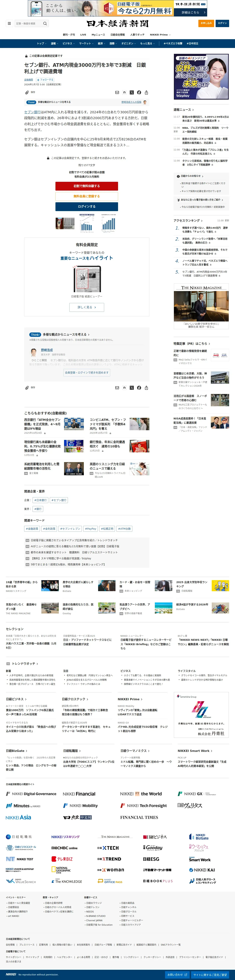Share to Facebook icon under headline
Viewport: 235px width, 980px height.
(139, 92)
